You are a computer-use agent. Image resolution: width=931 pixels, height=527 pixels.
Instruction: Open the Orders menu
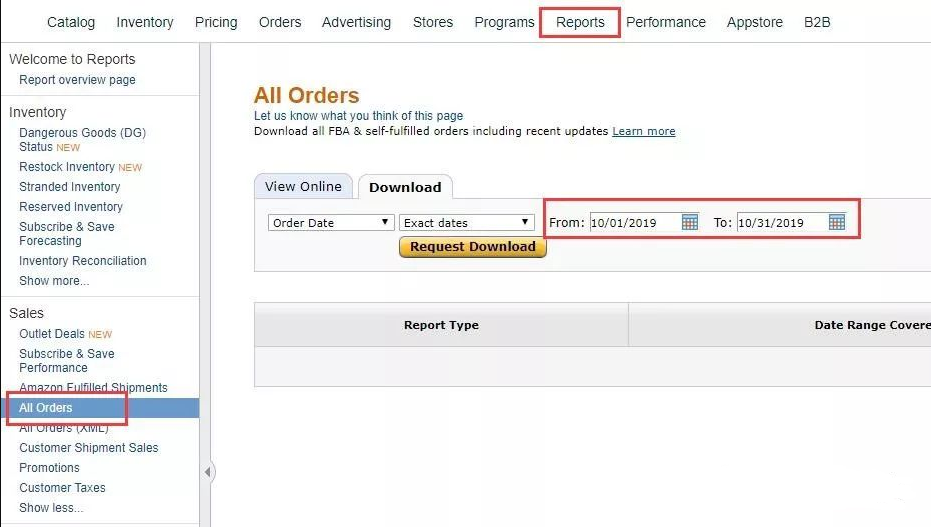pyautogui.click(x=280, y=23)
